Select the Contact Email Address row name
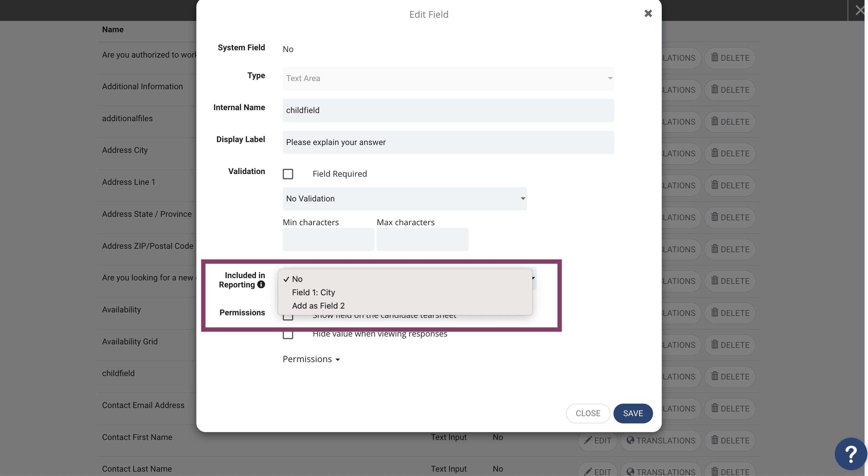This screenshot has height=476, width=868. (143, 405)
